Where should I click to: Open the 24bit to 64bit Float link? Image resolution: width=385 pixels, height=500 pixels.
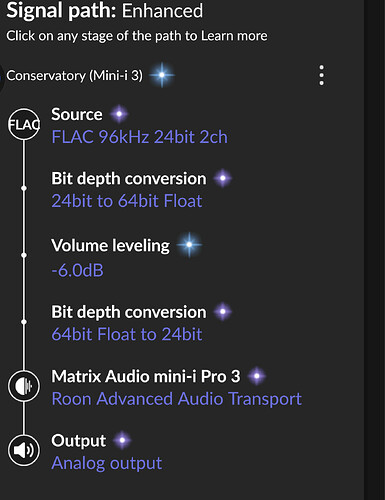click(x=127, y=201)
